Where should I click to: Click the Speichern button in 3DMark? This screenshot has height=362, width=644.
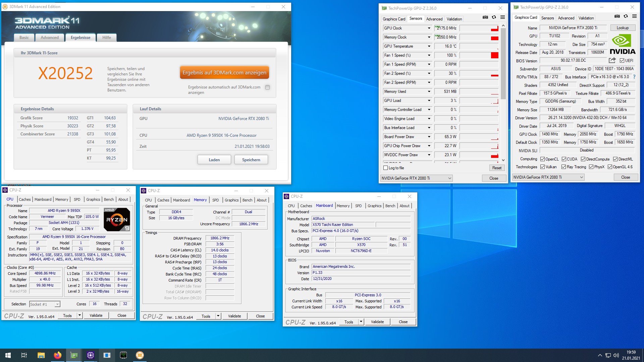point(251,160)
